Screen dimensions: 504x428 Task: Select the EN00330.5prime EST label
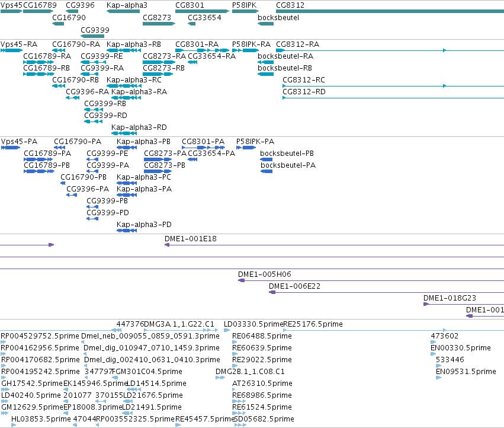(461, 348)
